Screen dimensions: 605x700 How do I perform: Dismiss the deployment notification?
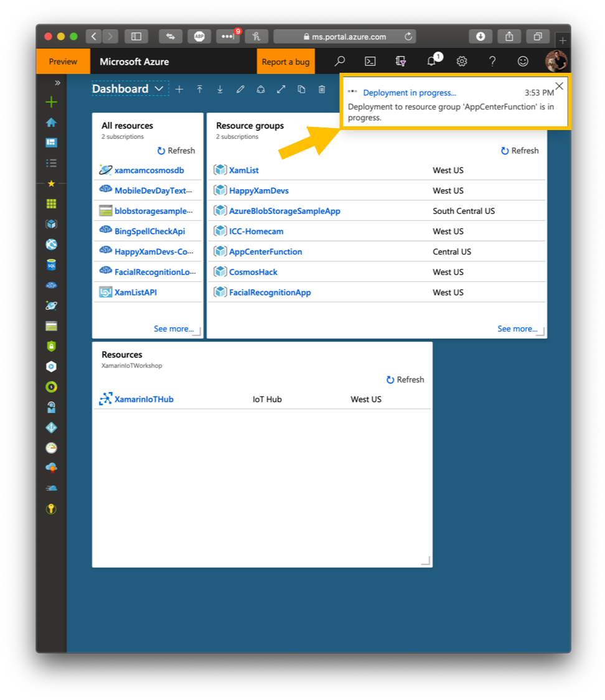[x=559, y=86]
